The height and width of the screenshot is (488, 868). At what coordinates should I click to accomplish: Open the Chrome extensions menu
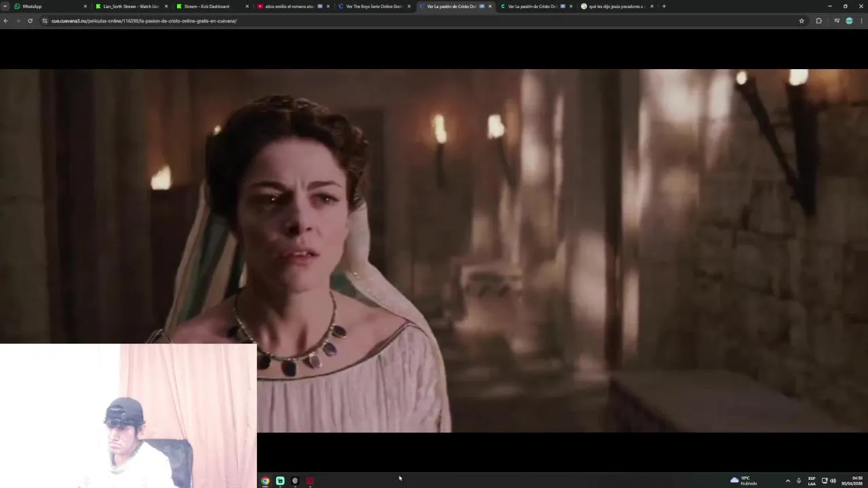tap(818, 21)
